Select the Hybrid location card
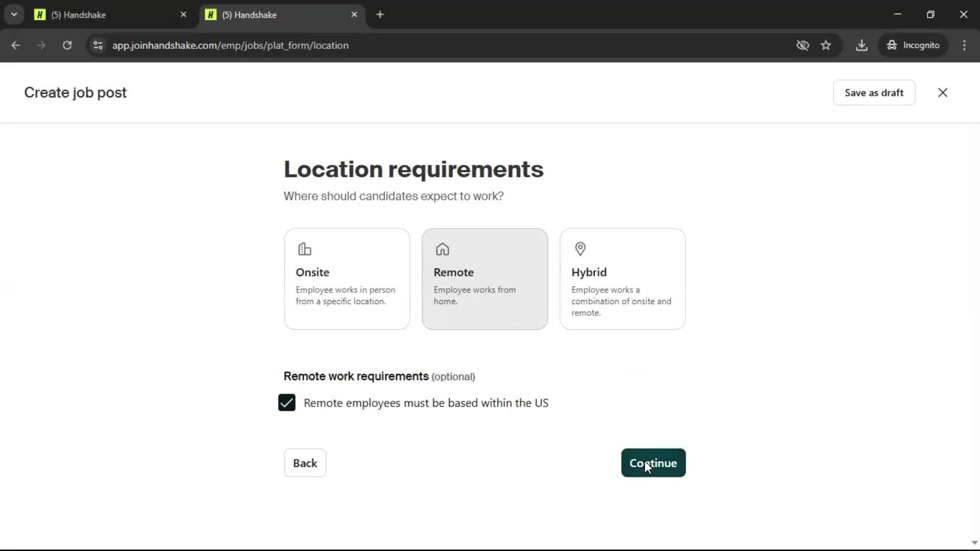The width and height of the screenshot is (980, 551). pos(623,279)
